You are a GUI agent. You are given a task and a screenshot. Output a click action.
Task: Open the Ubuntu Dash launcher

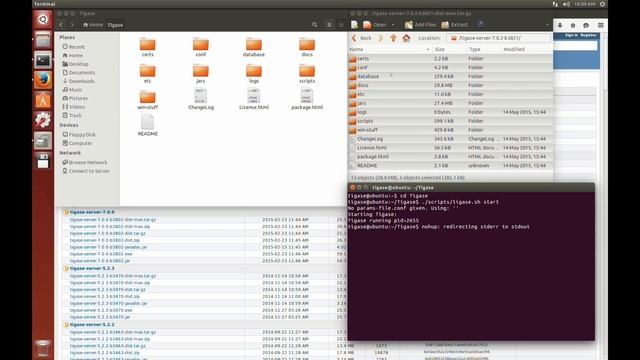tap(43, 19)
